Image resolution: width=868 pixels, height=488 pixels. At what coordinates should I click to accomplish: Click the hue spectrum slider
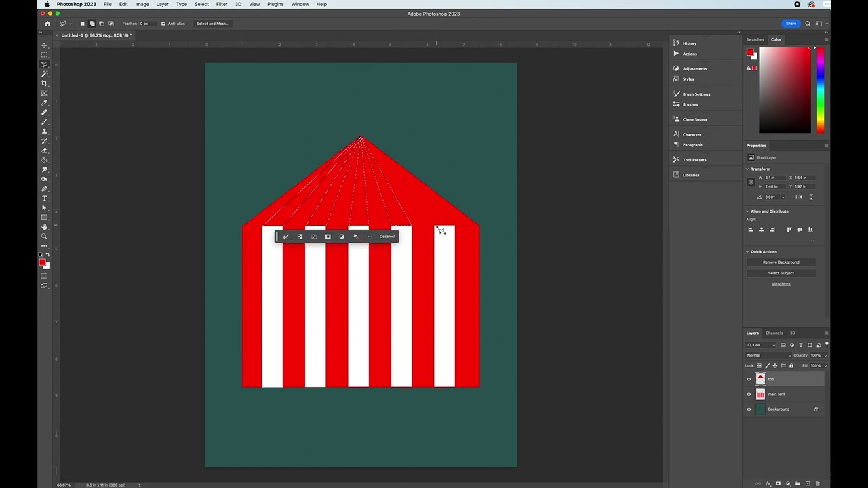point(821,91)
